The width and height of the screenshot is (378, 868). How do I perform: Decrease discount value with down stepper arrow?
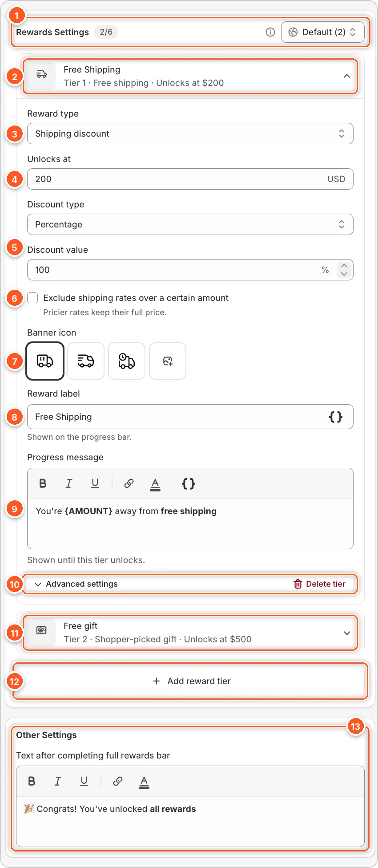(344, 274)
